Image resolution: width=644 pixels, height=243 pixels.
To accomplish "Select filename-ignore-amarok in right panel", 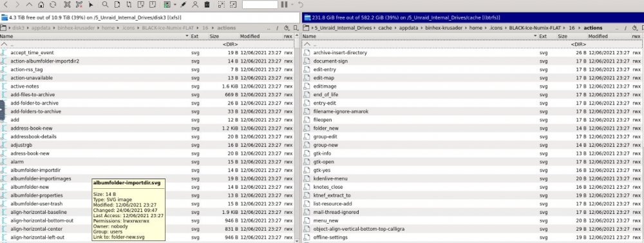I will point(341,112).
